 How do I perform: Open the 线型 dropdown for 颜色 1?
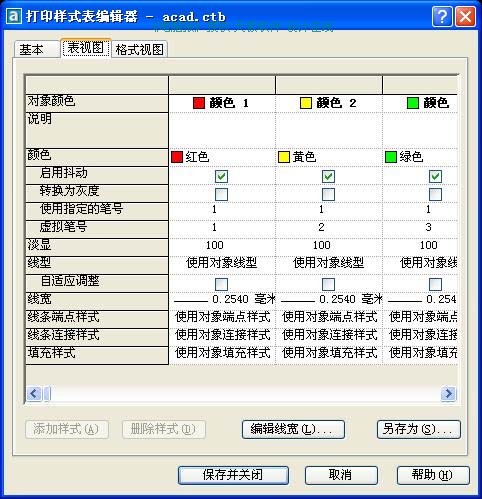tap(222, 263)
